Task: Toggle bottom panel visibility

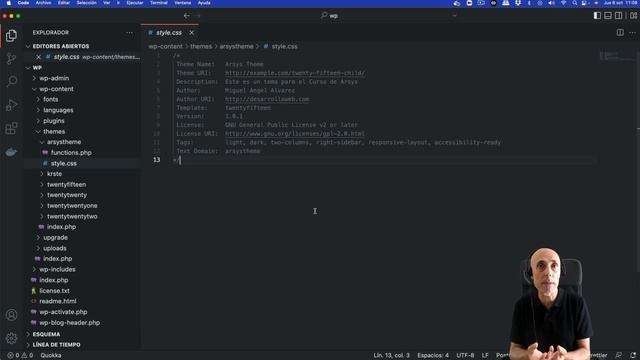Action: pyautogui.click(x=608, y=16)
